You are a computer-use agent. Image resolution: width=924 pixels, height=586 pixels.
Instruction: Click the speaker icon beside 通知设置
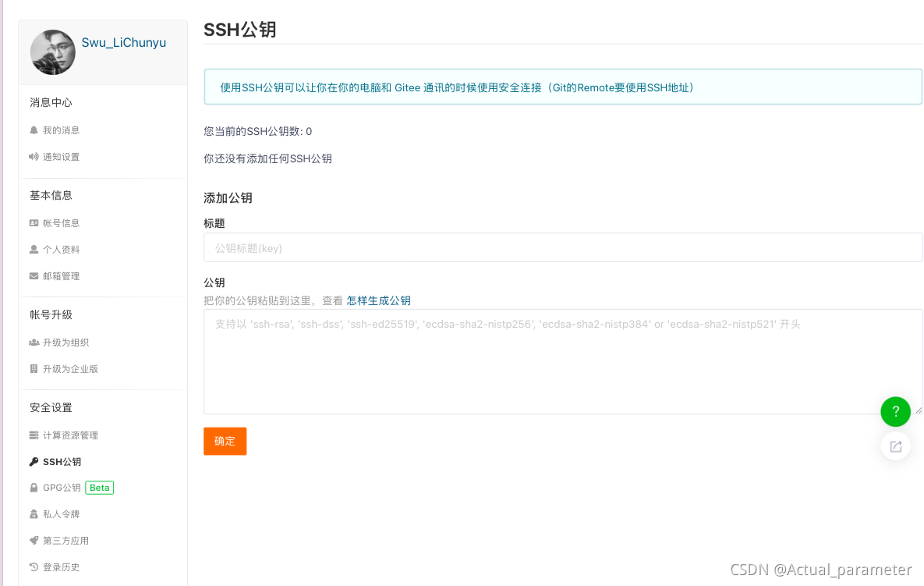[x=34, y=157]
